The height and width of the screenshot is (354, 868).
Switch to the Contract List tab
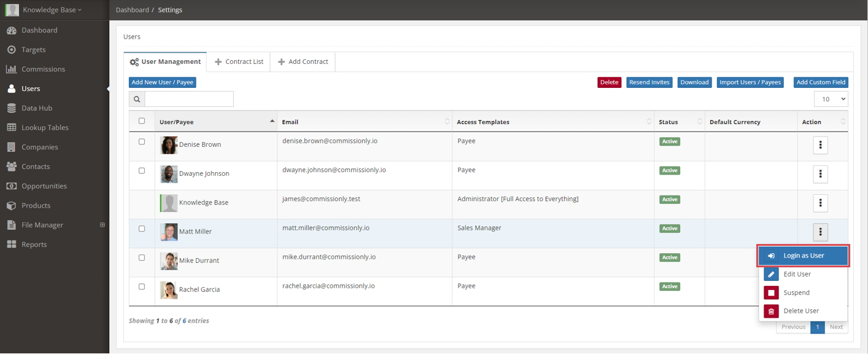[238, 61]
